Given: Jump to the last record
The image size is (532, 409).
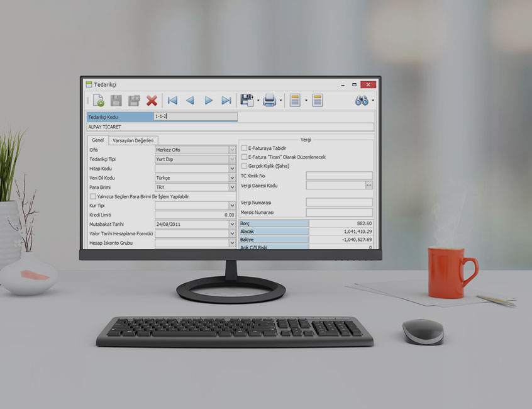Looking at the screenshot, I should click(226, 101).
